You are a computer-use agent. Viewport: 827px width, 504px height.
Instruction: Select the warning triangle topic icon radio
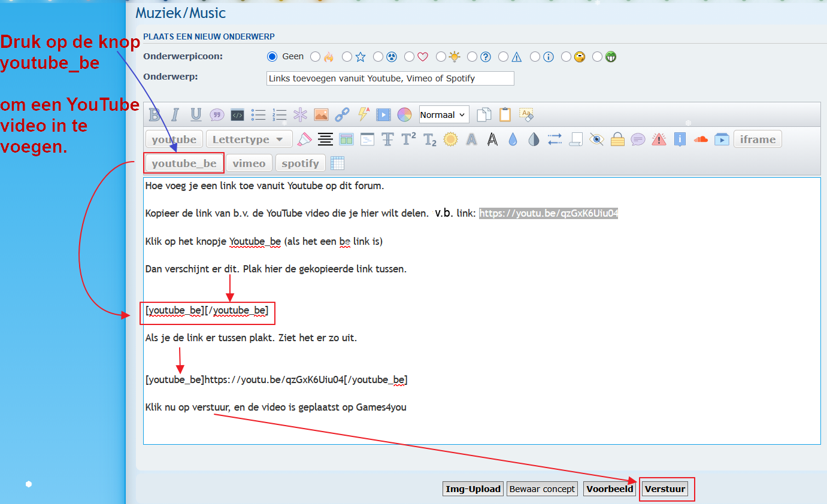[503, 57]
